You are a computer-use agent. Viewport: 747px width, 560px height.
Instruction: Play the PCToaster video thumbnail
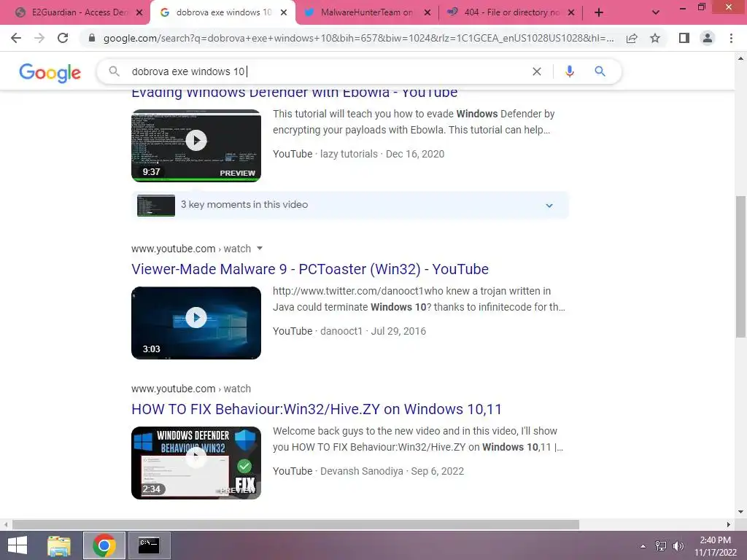click(x=196, y=323)
